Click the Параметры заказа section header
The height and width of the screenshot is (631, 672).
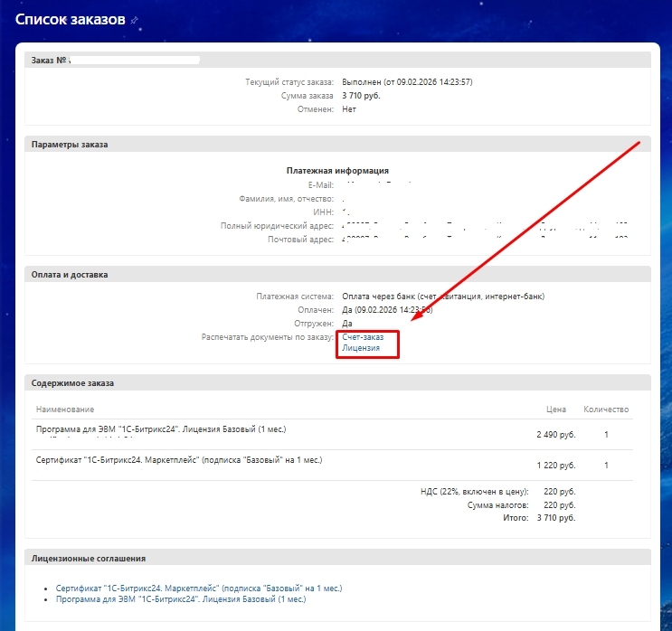coord(337,145)
